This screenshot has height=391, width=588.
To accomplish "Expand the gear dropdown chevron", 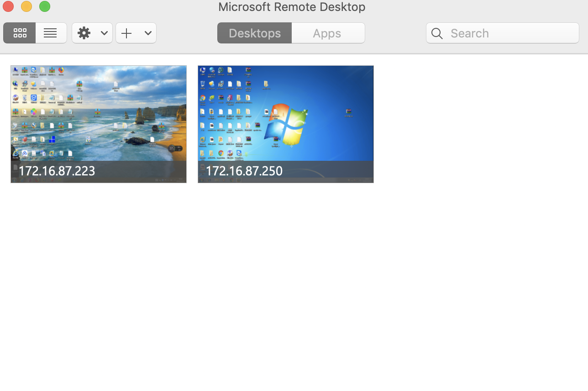I will click(x=104, y=33).
